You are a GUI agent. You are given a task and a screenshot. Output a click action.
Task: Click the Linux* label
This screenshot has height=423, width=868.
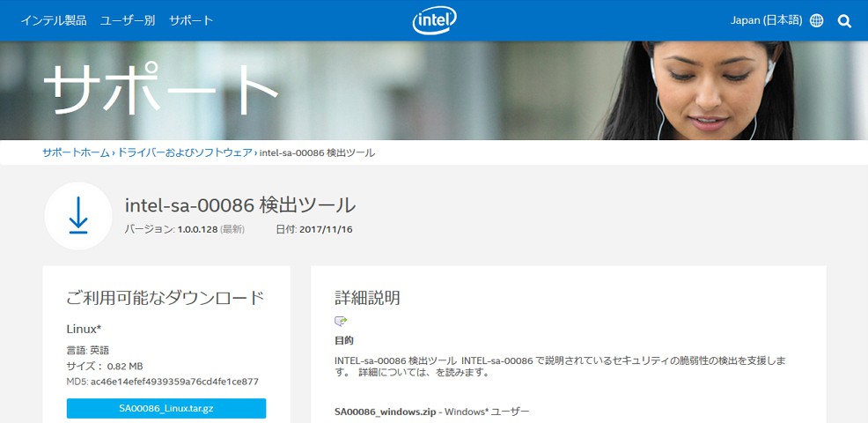(84, 329)
